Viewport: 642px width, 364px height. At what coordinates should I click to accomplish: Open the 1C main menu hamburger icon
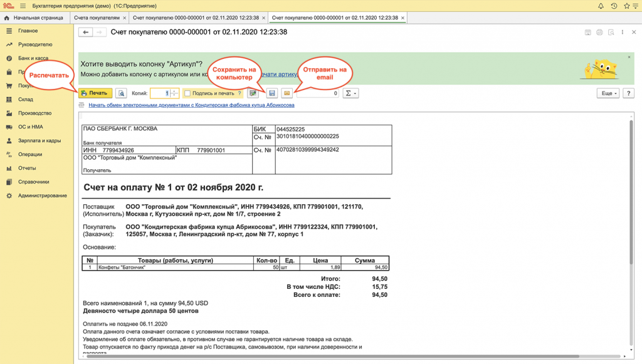click(23, 6)
